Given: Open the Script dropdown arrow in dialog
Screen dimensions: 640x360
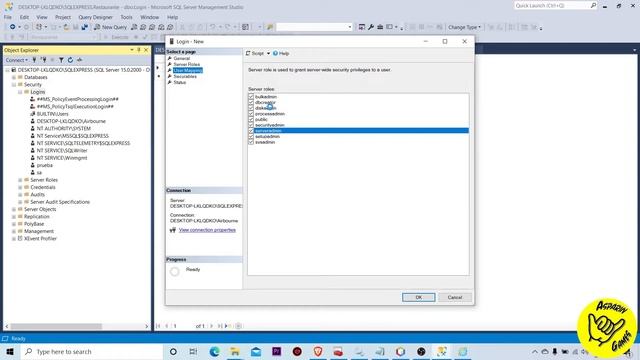Looking at the screenshot, I should (268, 53).
